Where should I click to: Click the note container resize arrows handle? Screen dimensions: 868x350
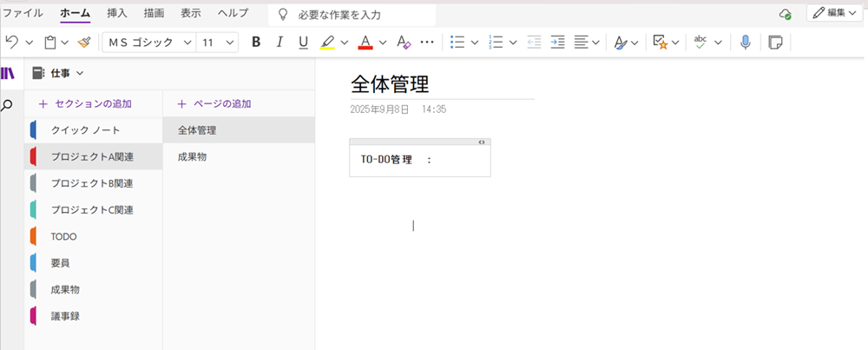pos(482,142)
